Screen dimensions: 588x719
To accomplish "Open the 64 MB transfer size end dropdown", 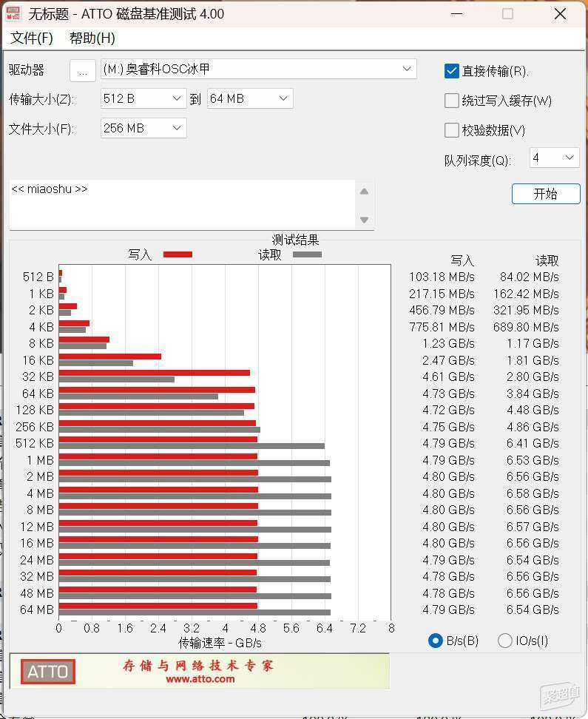I will [x=250, y=98].
